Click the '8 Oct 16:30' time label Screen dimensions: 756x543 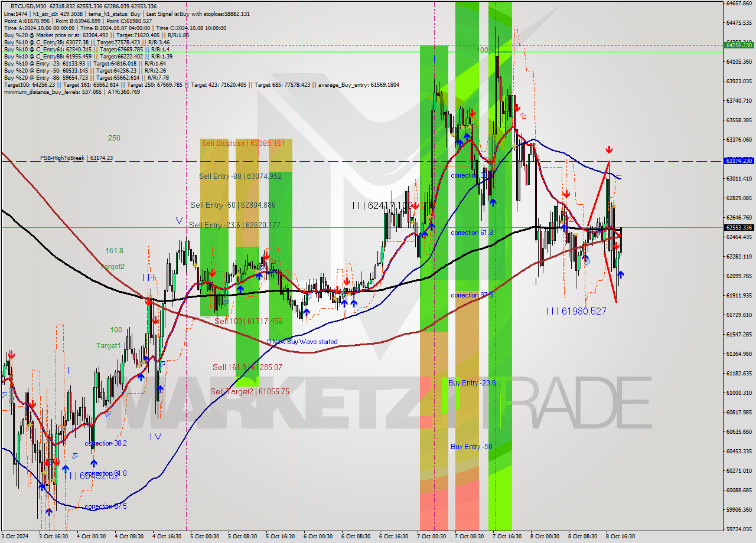pyautogui.click(x=621, y=537)
